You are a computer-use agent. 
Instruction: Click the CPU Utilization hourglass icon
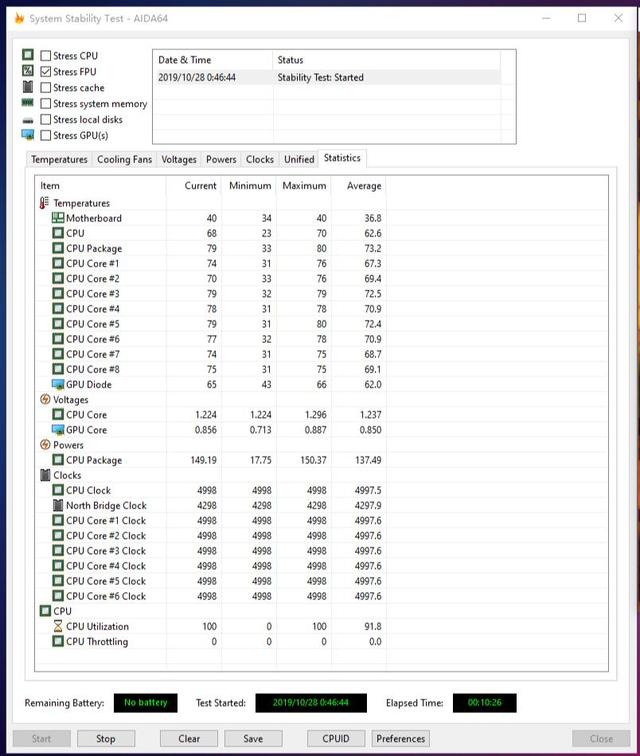[x=58, y=626]
